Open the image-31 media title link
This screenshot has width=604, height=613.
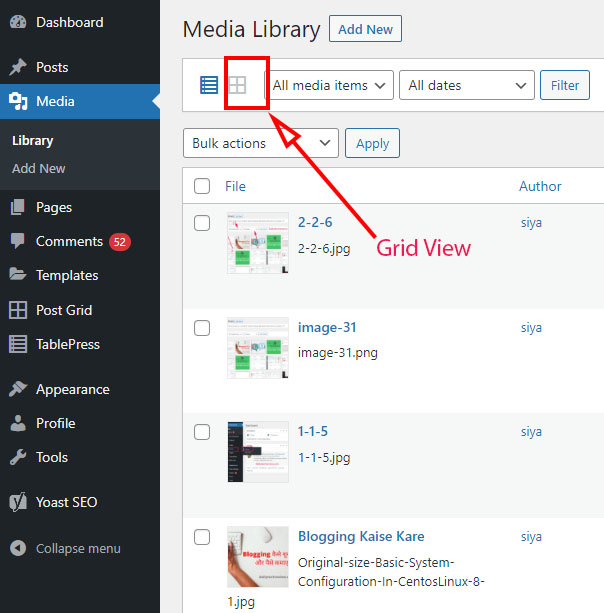pos(327,327)
